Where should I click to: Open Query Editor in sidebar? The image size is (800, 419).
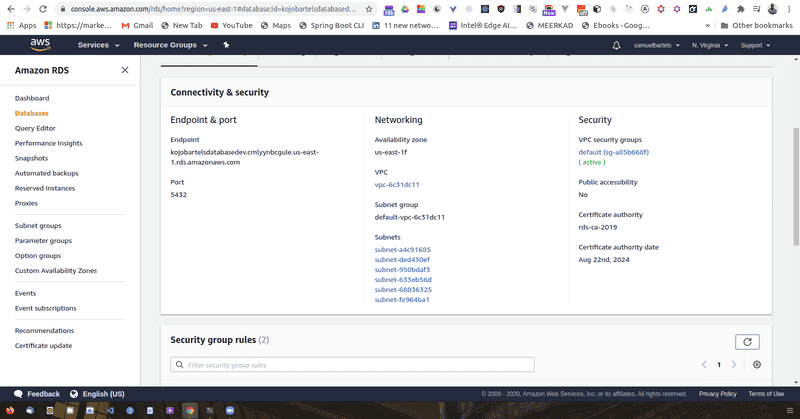[35, 128]
